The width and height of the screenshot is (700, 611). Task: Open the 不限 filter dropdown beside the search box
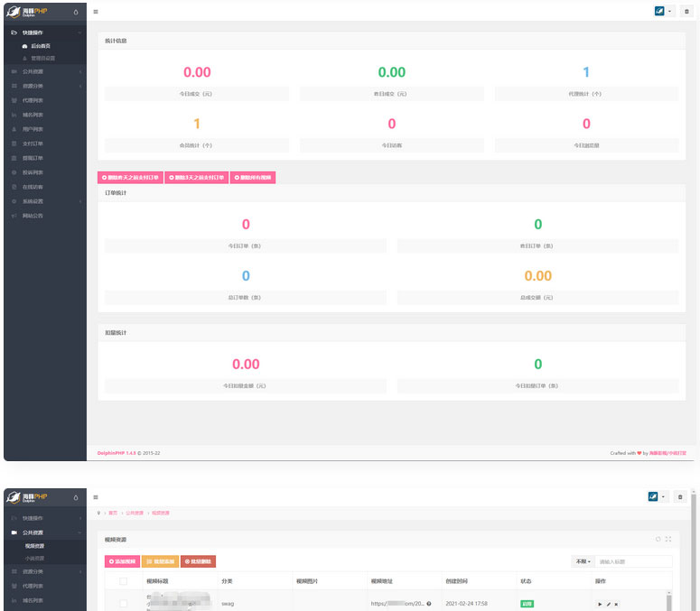coord(583,561)
